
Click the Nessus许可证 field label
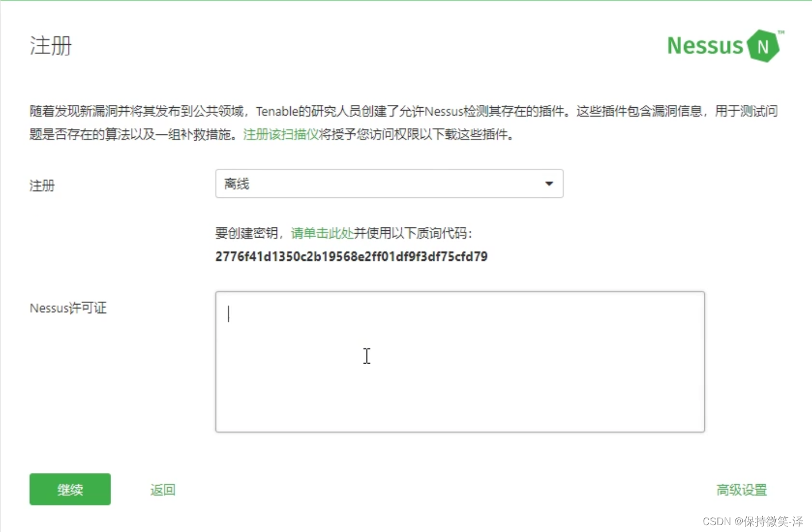68,308
